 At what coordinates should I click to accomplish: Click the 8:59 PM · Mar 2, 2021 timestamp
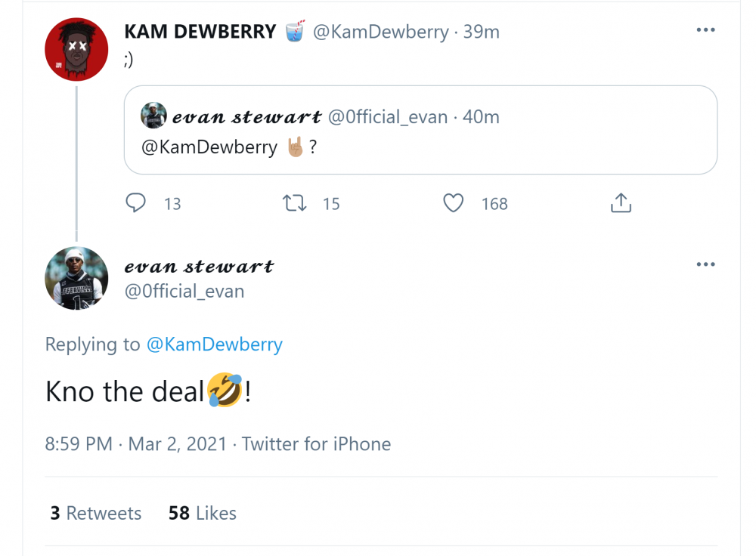(x=136, y=443)
